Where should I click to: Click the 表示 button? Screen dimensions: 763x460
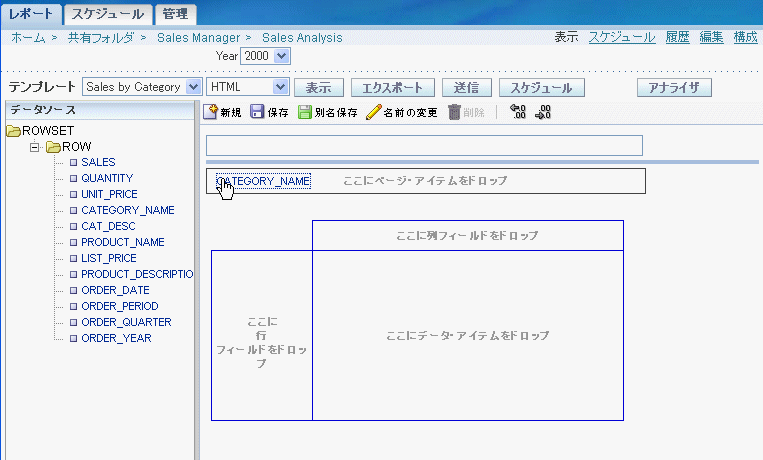click(x=319, y=88)
